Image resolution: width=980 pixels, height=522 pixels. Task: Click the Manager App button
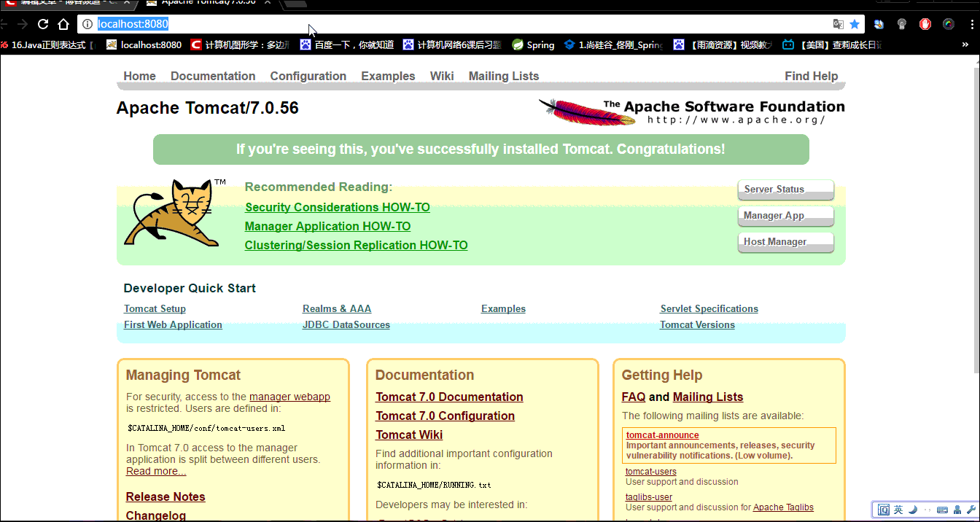[785, 216]
